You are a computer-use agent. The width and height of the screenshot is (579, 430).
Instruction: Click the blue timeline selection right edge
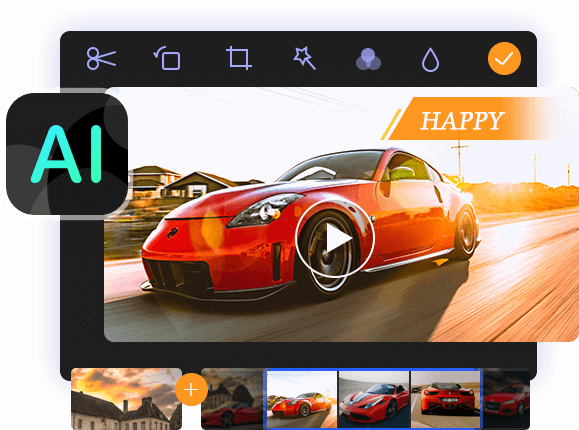(x=481, y=399)
